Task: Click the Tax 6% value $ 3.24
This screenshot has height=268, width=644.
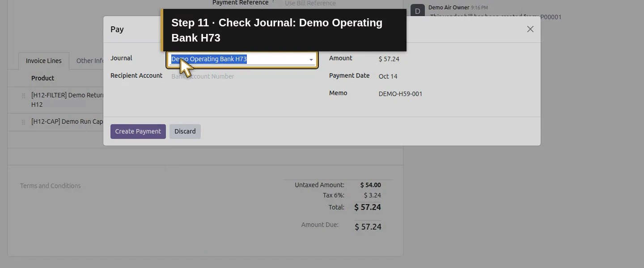Action: 372,195
